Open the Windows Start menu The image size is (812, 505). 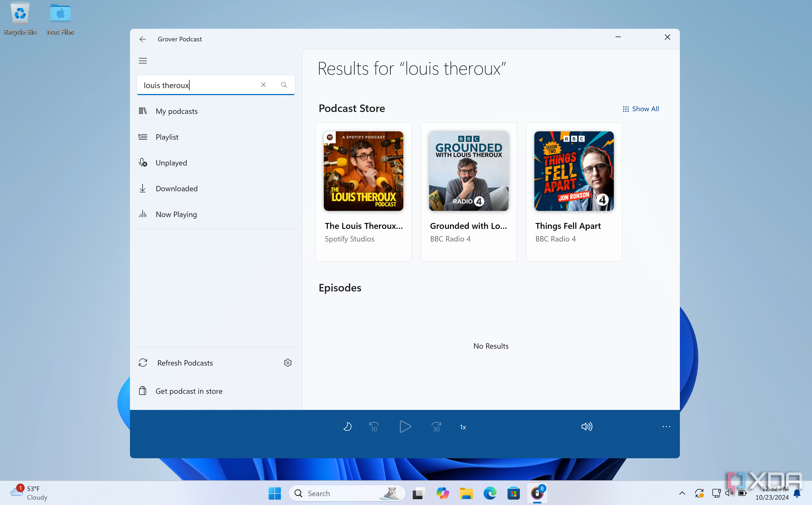click(274, 493)
